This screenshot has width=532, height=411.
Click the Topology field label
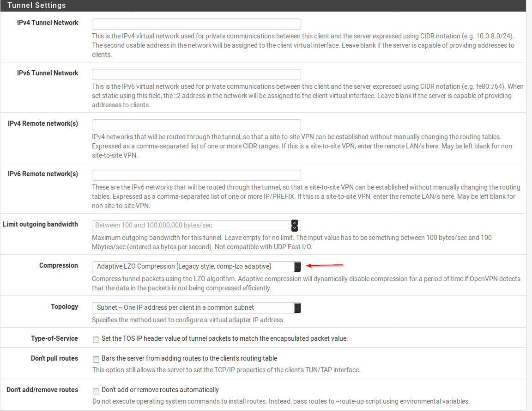[64, 307]
